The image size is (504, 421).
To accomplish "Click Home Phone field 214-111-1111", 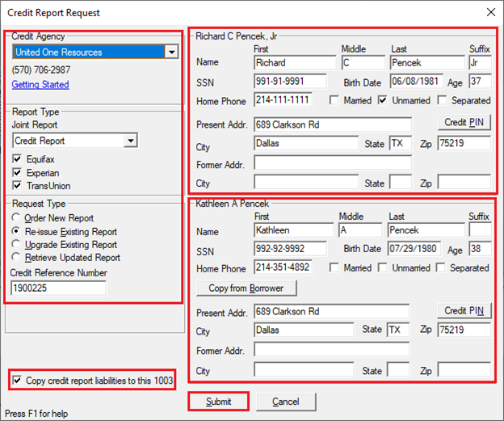I will click(283, 100).
